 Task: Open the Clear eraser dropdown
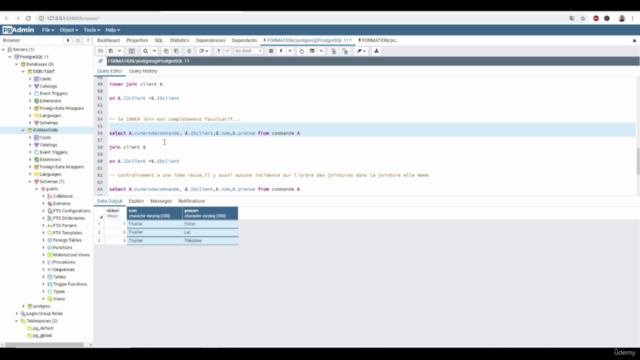pos(361,51)
